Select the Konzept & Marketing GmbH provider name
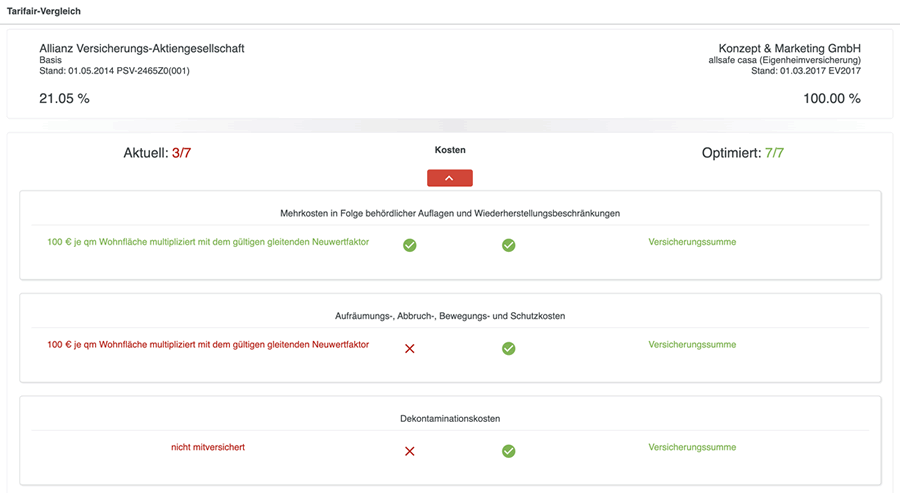 pos(789,49)
